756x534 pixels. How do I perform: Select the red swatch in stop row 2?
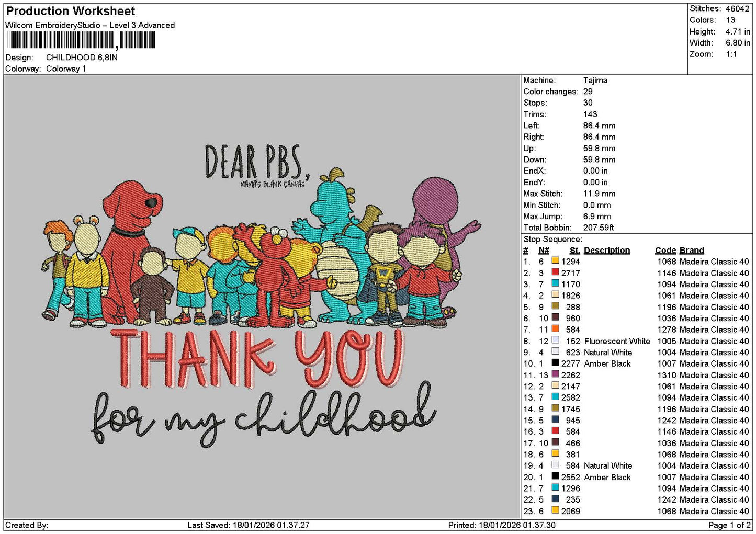click(x=555, y=272)
